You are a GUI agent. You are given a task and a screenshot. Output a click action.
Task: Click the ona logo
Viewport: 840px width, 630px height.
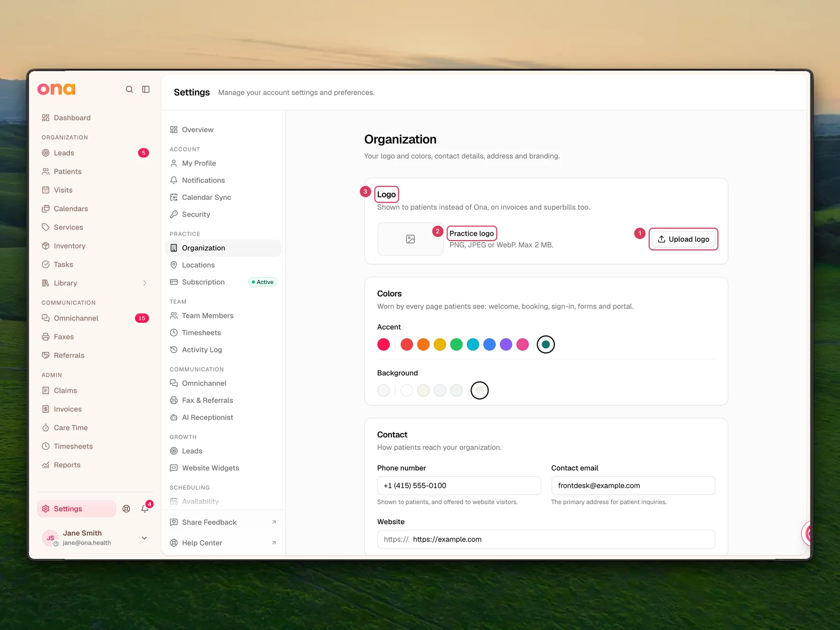(56, 89)
